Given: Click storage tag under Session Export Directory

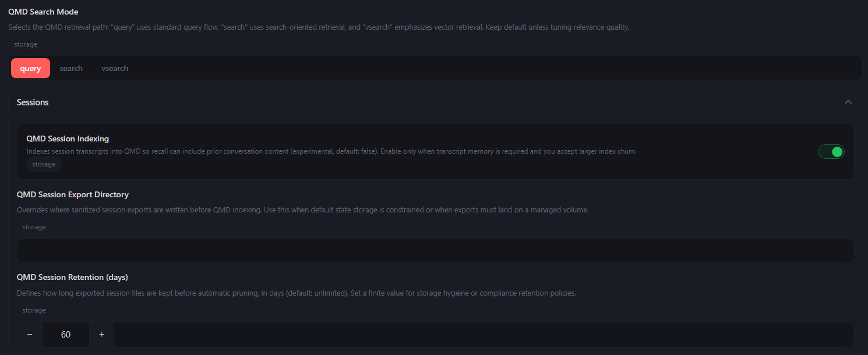Looking at the screenshot, I should click(34, 227).
